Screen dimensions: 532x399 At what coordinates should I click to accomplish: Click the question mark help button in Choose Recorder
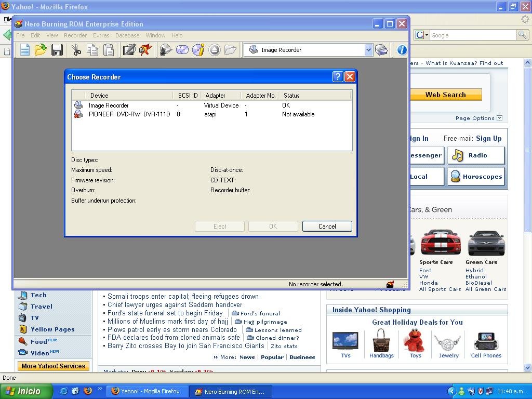(x=338, y=77)
